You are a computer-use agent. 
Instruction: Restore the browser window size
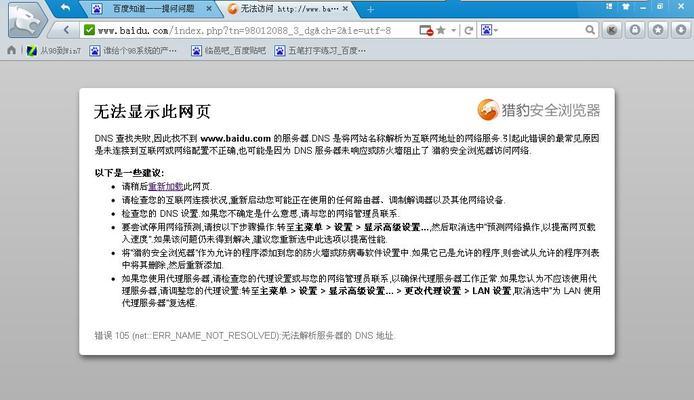point(660,7)
